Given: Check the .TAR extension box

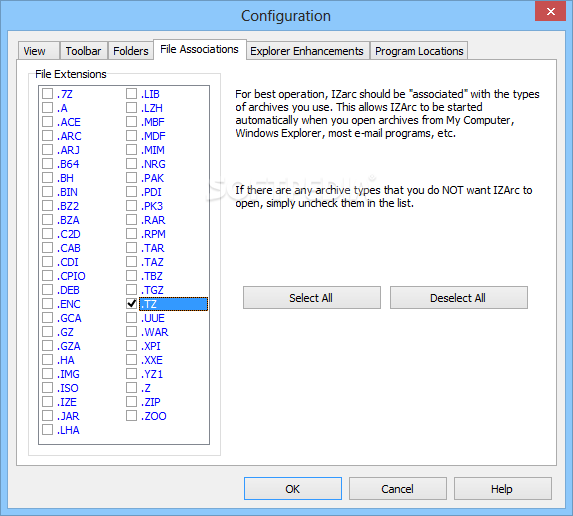Looking at the screenshot, I should 132,248.
